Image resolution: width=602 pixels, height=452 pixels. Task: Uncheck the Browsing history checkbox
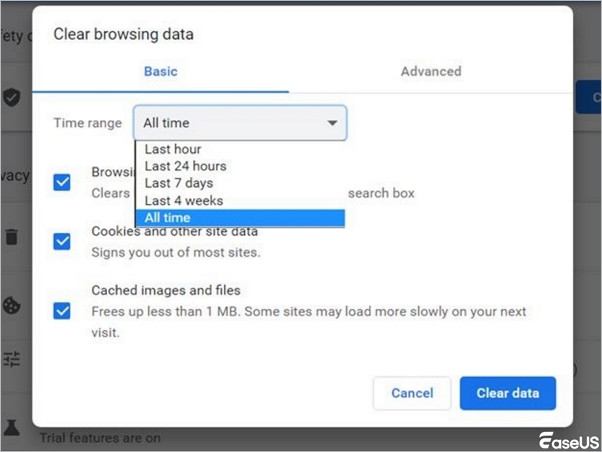[62, 182]
